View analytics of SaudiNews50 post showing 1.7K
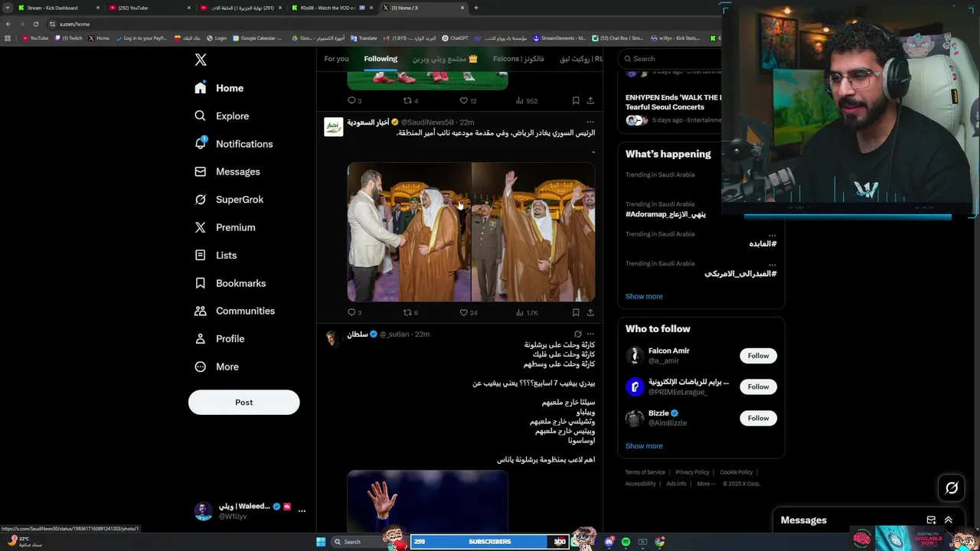 point(527,312)
